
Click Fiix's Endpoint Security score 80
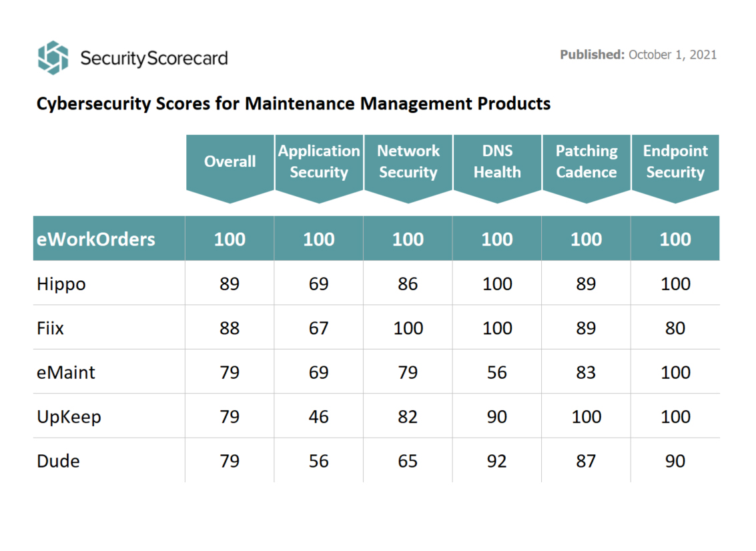pos(675,328)
